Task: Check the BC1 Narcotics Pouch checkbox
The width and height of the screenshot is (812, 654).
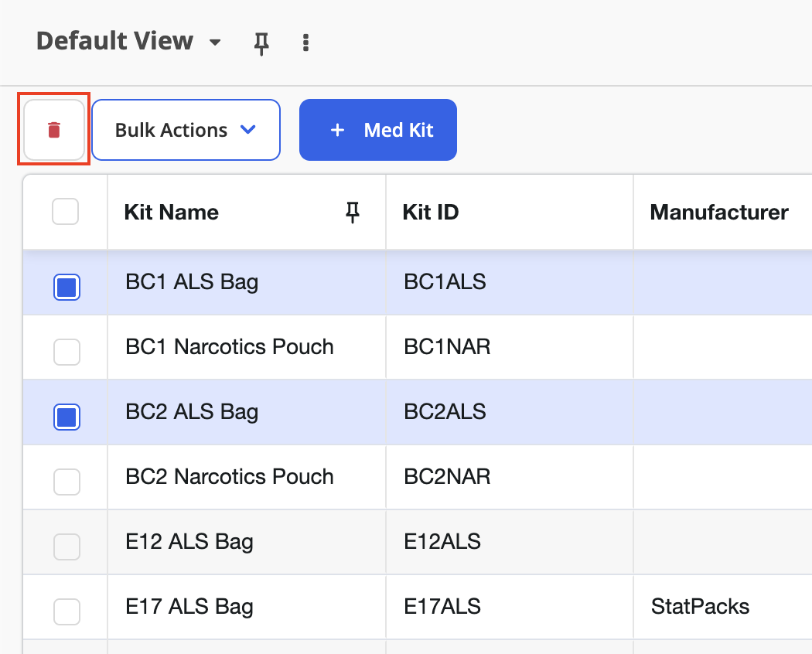Action: [67, 352]
